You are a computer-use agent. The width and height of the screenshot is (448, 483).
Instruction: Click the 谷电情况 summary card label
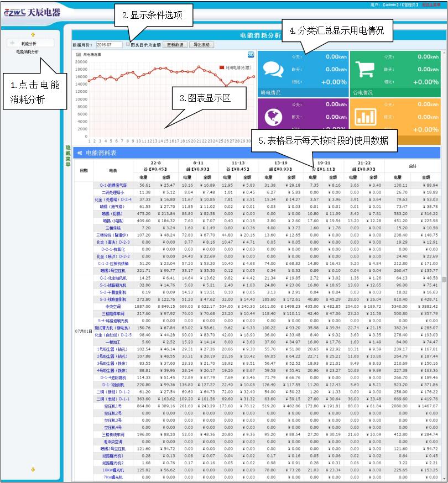click(363, 92)
